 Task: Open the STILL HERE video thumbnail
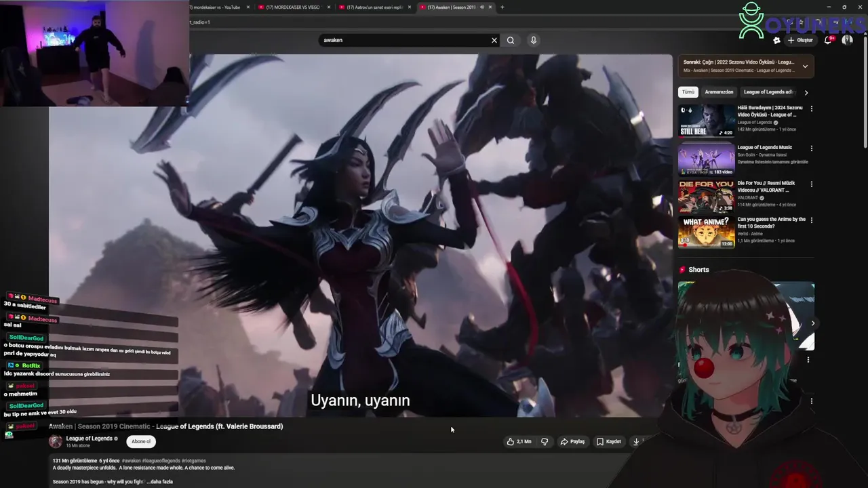coord(707,121)
